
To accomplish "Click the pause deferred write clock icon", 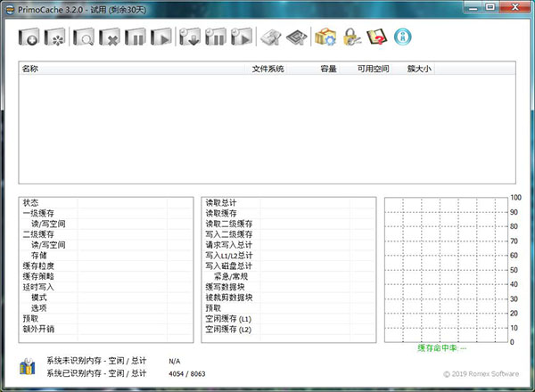I will point(216,37).
